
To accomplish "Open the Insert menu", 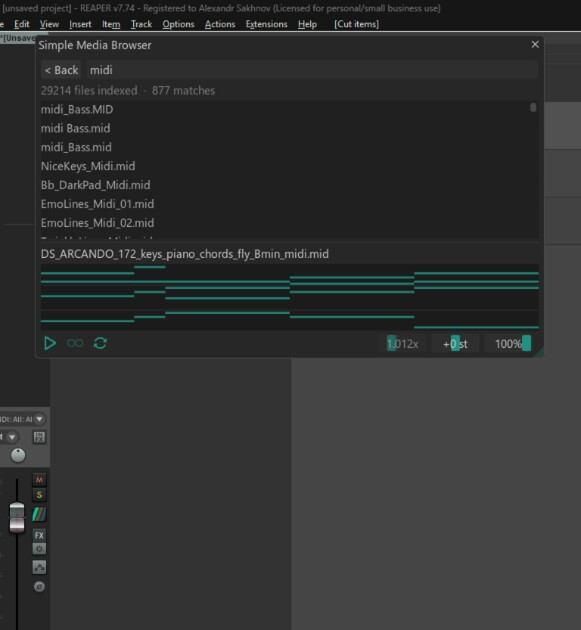I will (x=80, y=24).
